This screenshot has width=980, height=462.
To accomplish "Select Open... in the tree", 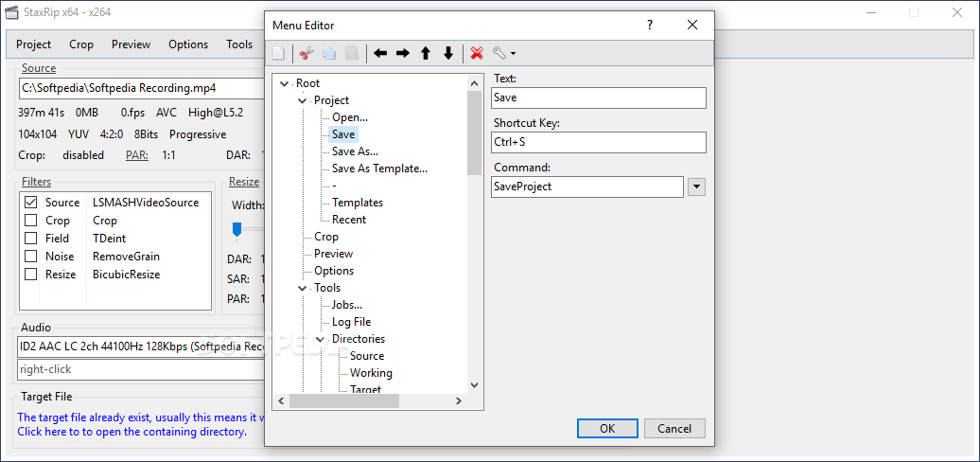I will [x=350, y=116].
